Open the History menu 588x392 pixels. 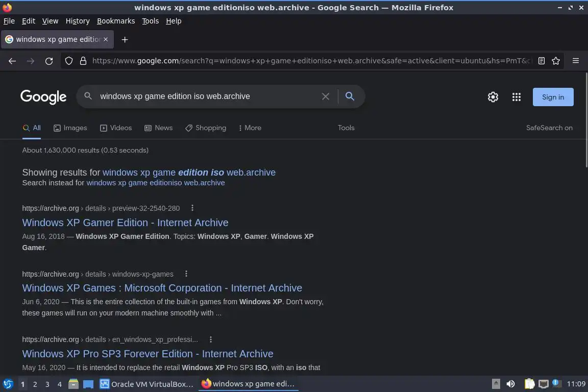pos(78,21)
